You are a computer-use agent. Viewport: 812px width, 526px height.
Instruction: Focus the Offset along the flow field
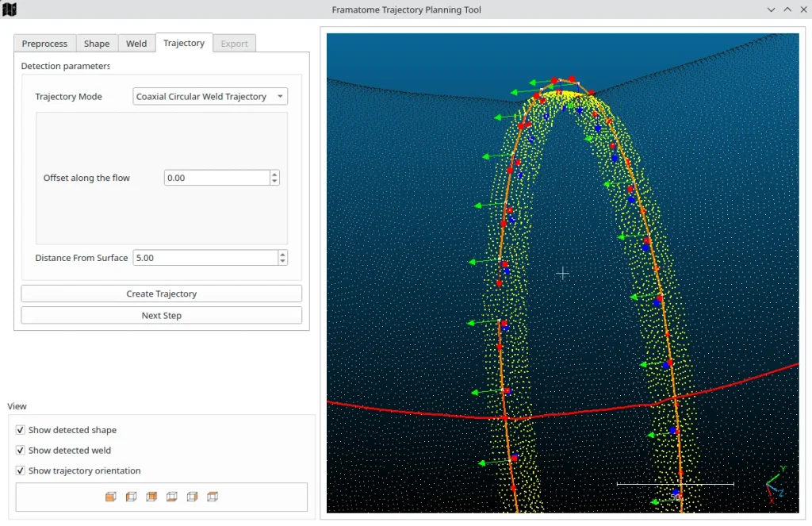click(x=217, y=178)
